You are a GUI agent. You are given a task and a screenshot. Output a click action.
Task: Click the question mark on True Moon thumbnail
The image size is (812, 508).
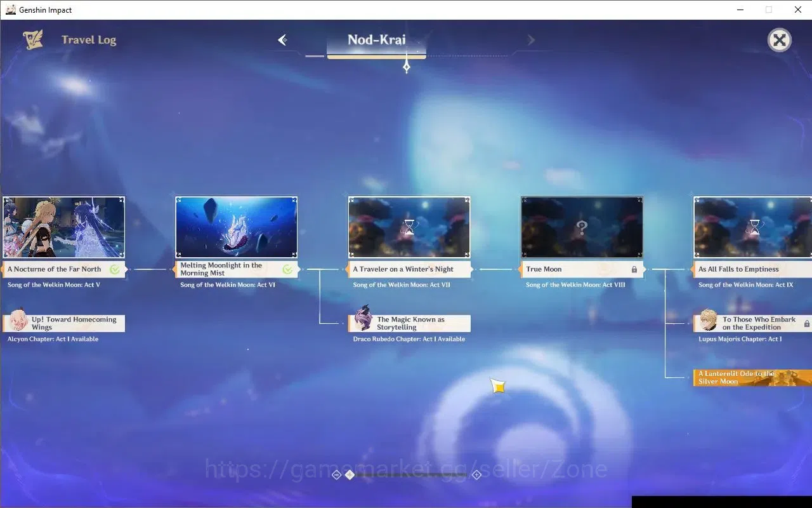coord(582,227)
